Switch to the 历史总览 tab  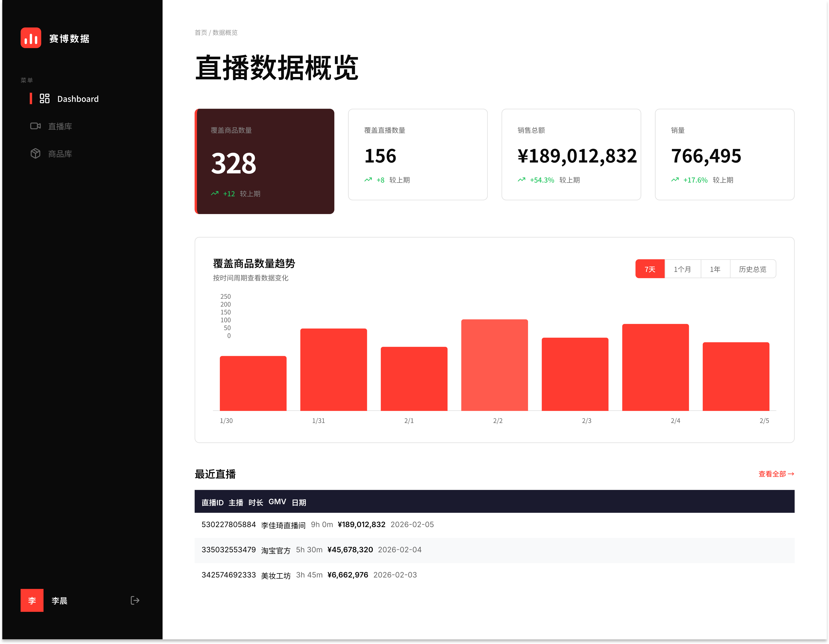click(753, 269)
